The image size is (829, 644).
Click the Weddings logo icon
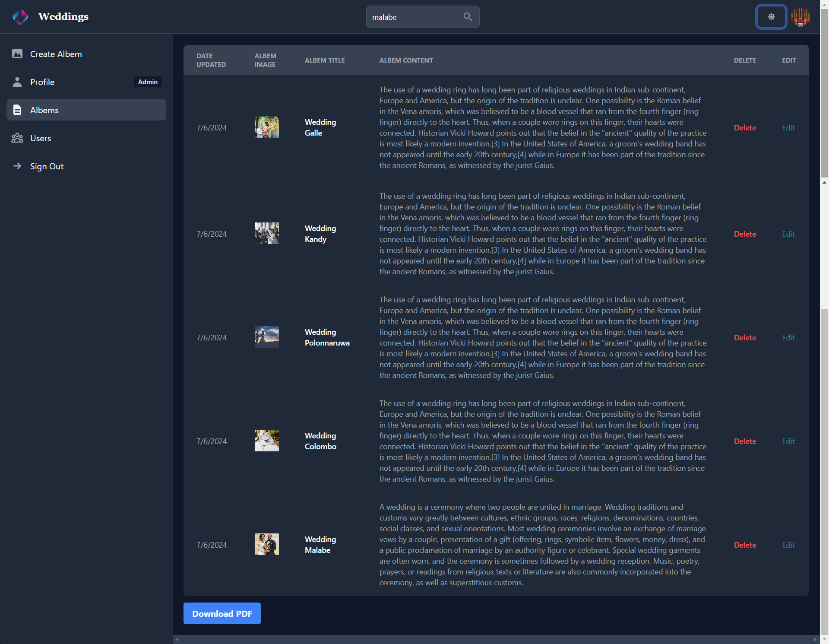(x=20, y=16)
